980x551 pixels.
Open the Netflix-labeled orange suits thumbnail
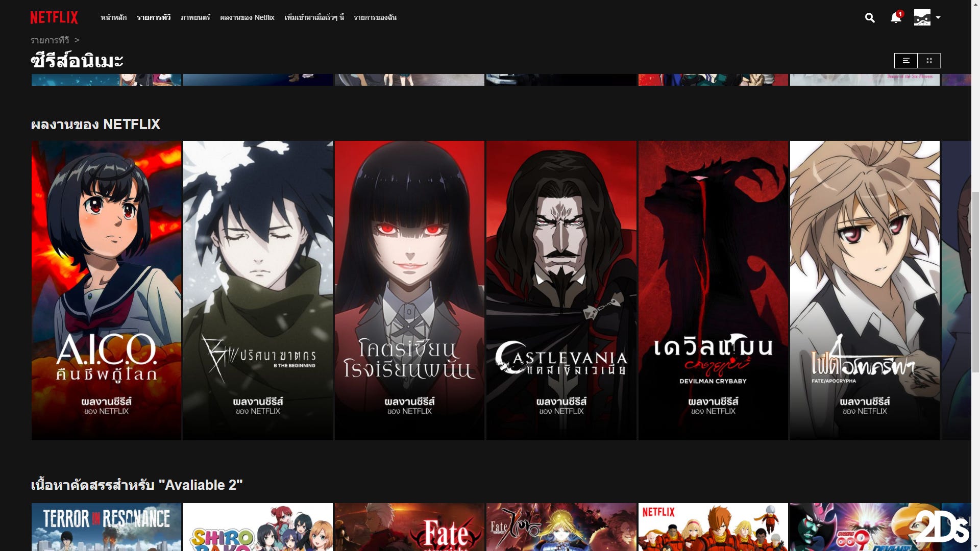[x=713, y=527]
